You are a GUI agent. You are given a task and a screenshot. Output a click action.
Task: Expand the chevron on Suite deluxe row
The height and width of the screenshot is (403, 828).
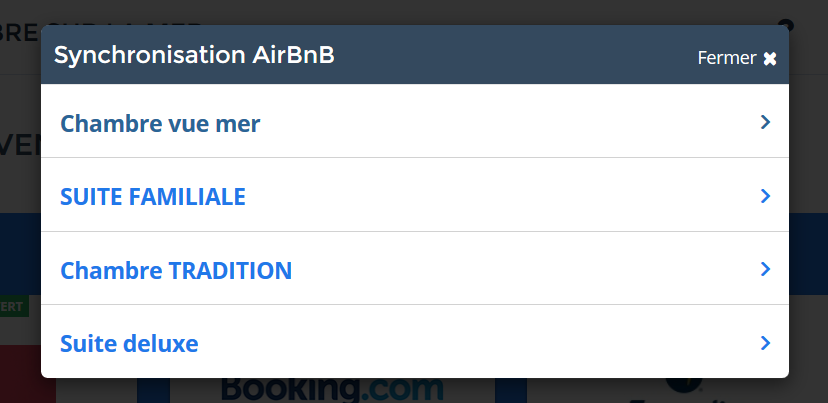765,343
